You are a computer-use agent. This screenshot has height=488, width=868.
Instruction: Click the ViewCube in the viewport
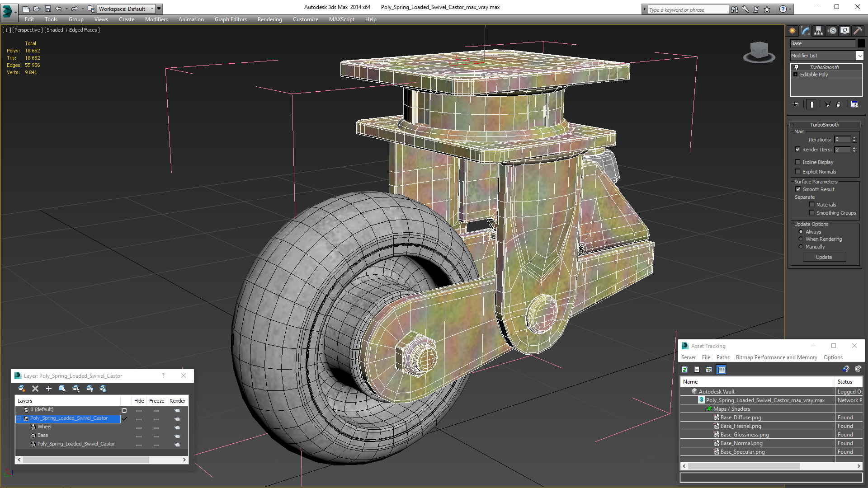759,52
